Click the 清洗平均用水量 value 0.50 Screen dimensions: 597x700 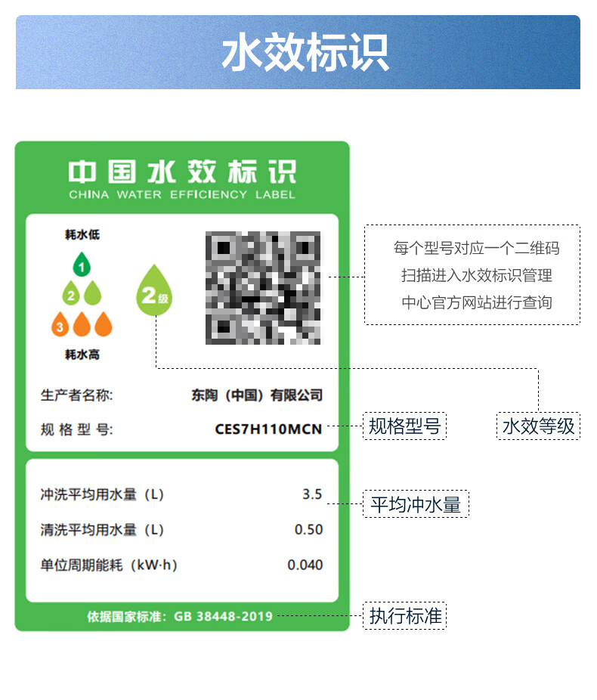click(308, 529)
